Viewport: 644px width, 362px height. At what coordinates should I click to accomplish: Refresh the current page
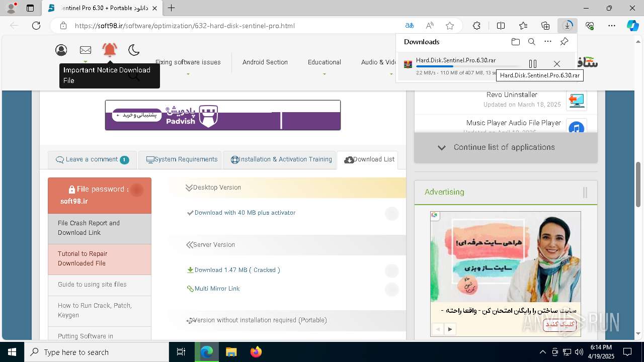pos(36,26)
